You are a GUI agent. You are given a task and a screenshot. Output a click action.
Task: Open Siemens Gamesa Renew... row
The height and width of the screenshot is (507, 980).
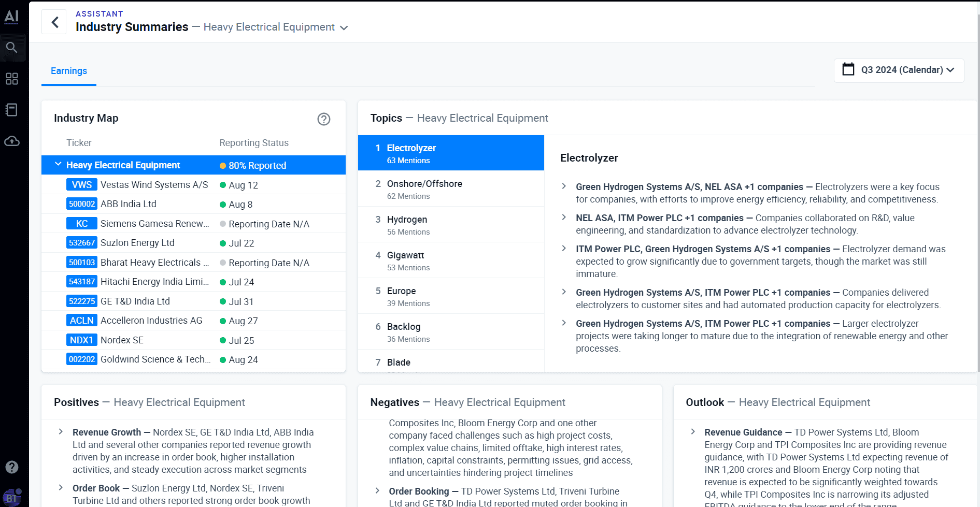pyautogui.click(x=193, y=224)
